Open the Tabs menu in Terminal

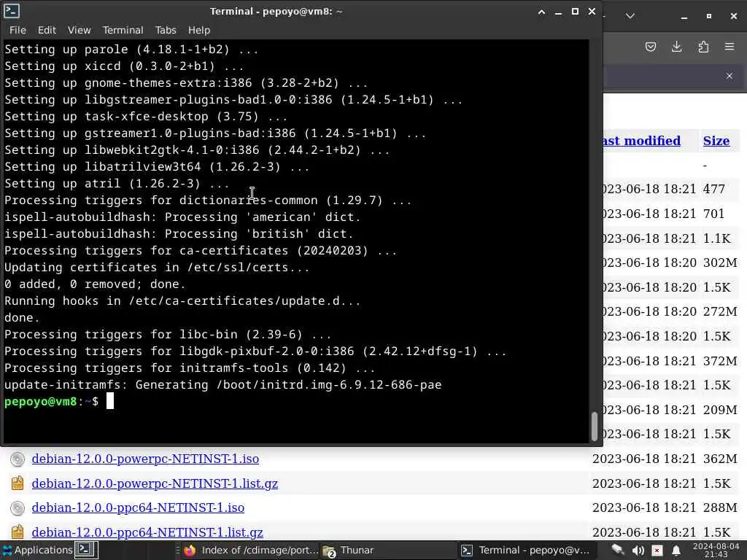(x=166, y=30)
